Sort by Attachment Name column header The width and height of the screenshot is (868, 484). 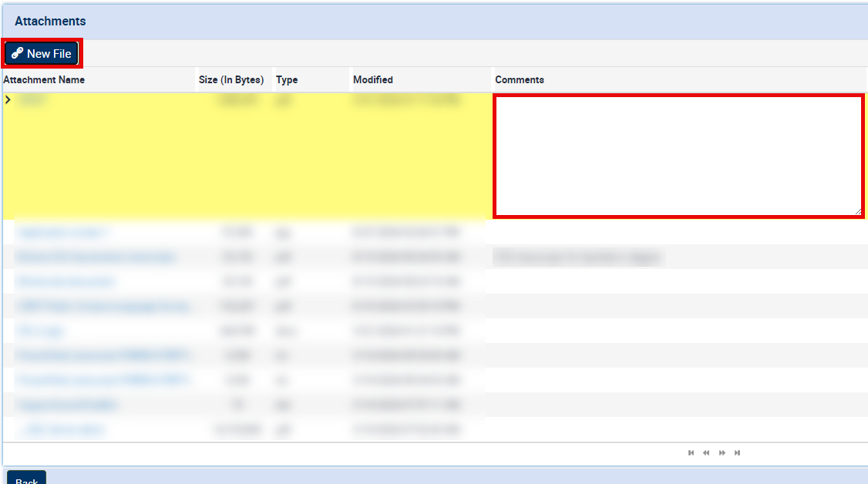(x=45, y=80)
